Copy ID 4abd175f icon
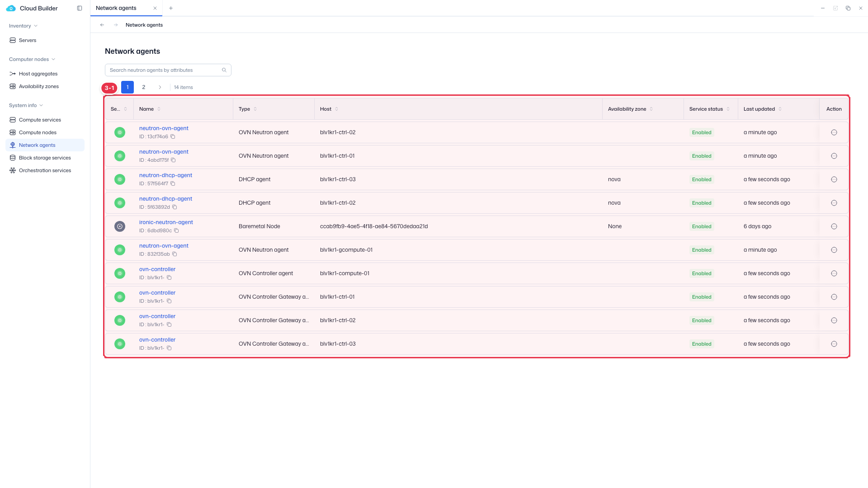The height and width of the screenshot is (488, 868). tap(173, 160)
